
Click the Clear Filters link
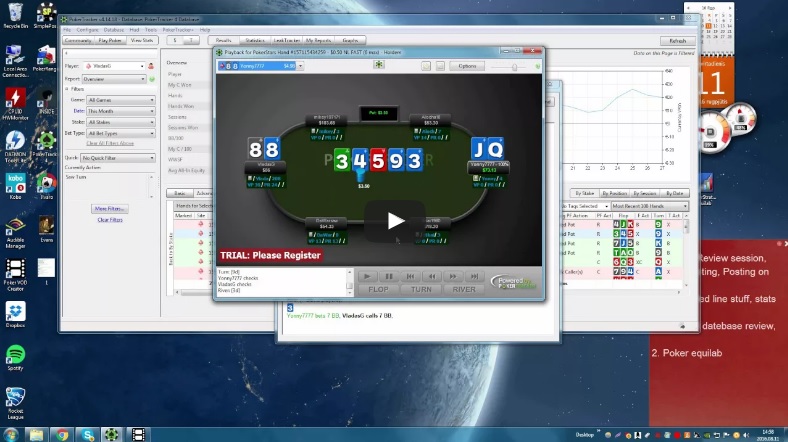point(110,219)
